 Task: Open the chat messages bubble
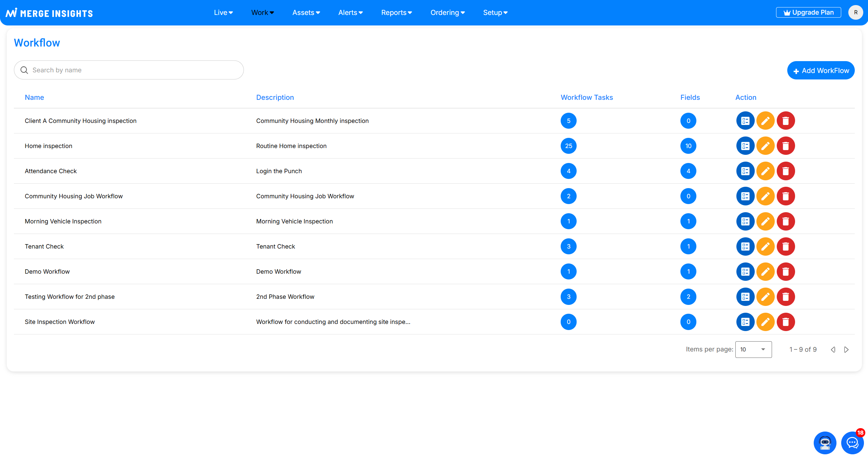click(x=852, y=442)
